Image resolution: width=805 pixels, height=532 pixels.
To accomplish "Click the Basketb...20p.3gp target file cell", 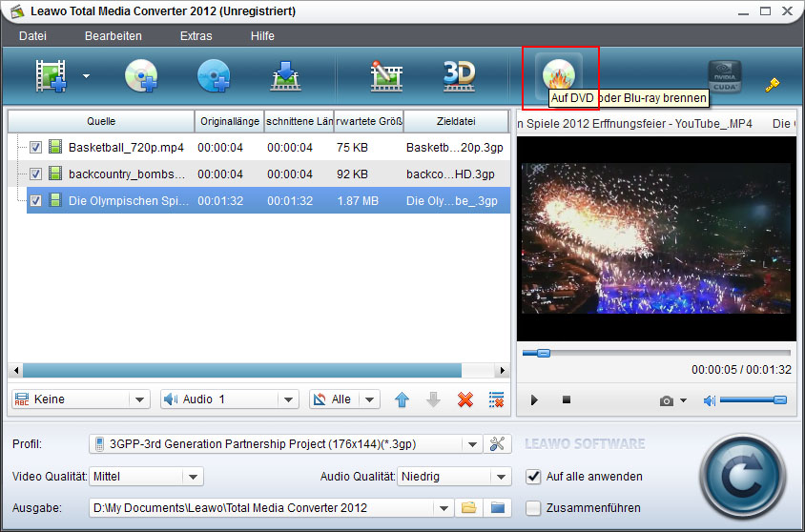I will 454,147.
